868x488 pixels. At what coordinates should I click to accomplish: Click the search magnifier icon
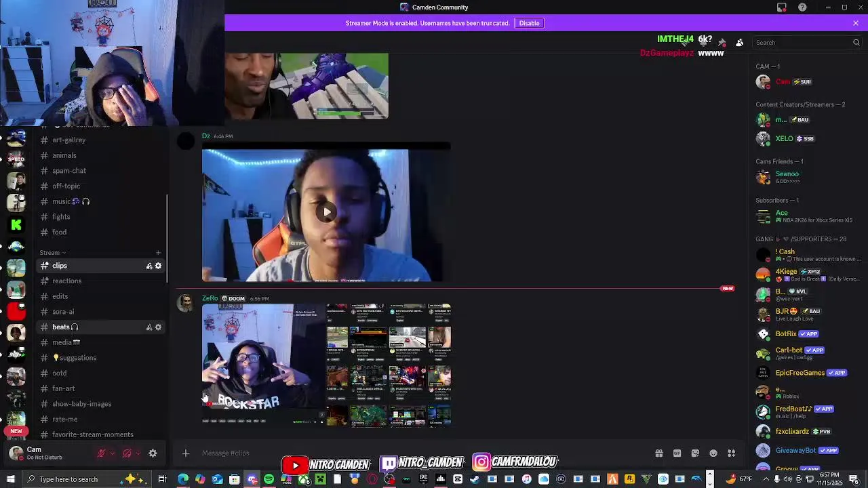click(856, 43)
